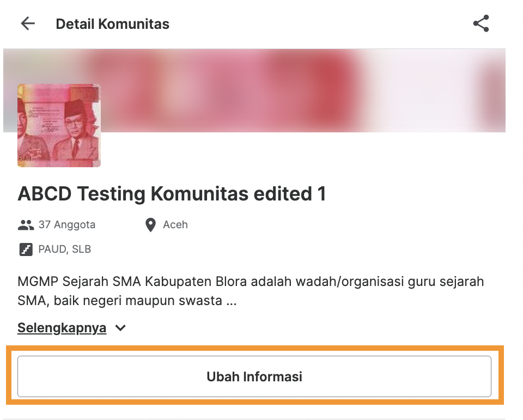Tap the ellipsis ending the truncated description
The image size is (523, 420).
pyautogui.click(x=231, y=301)
